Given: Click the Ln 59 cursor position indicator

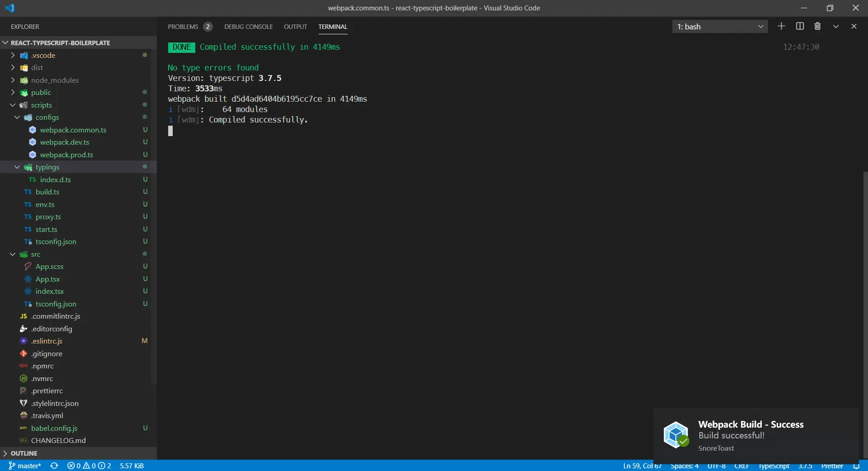Looking at the screenshot, I should tap(642, 466).
